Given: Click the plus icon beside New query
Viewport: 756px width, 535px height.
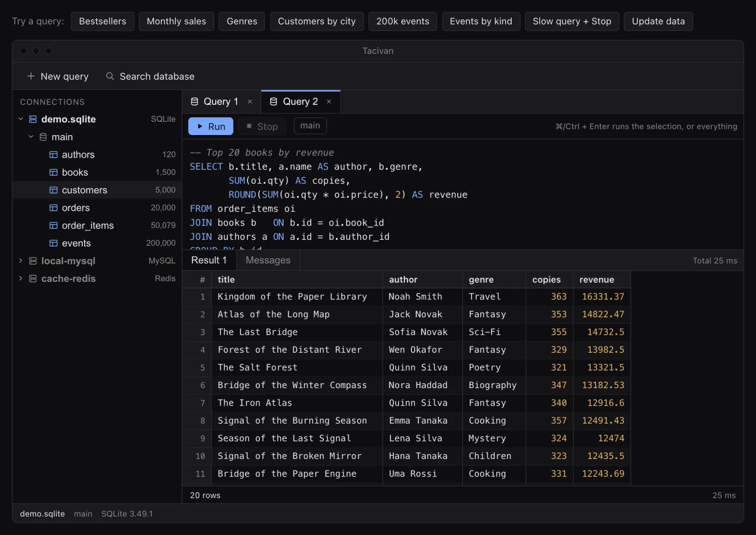Looking at the screenshot, I should [x=31, y=76].
